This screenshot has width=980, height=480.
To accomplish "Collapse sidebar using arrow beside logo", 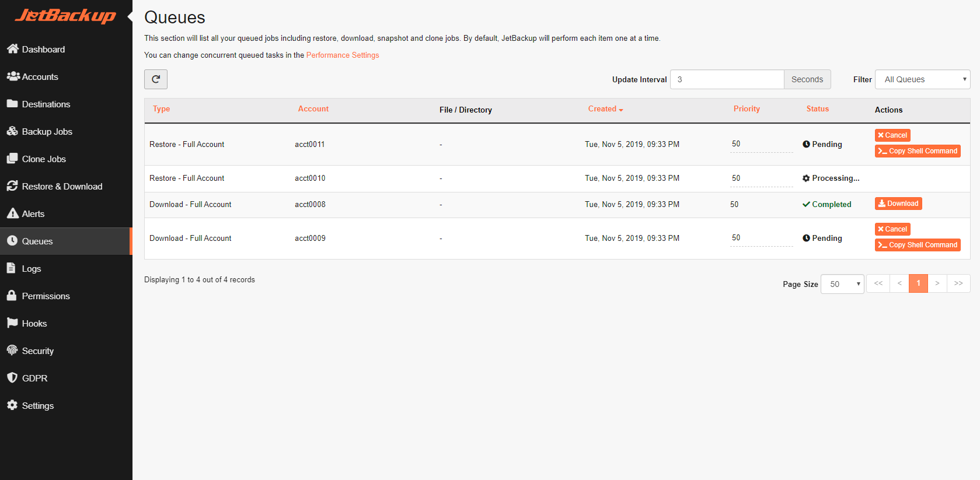I will coord(130,16).
